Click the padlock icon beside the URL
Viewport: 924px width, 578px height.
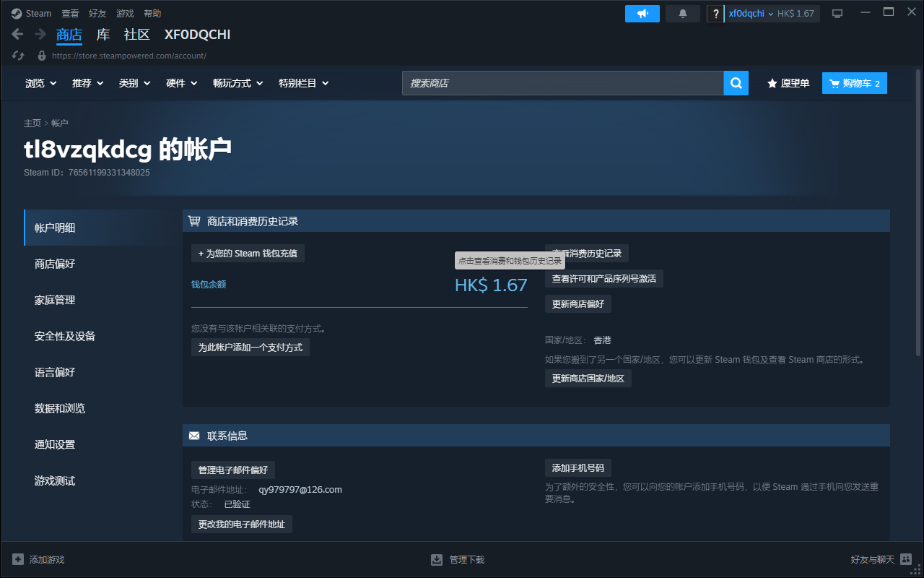click(x=42, y=56)
